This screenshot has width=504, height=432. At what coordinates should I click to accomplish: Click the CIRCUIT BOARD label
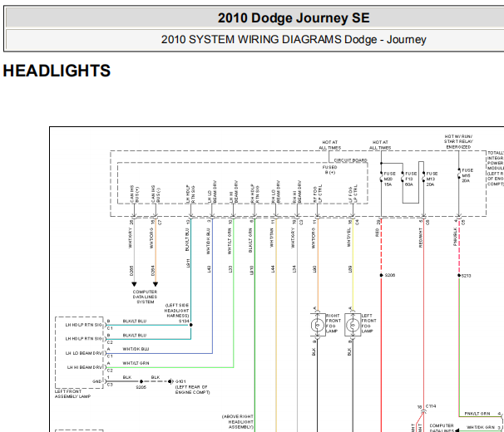click(350, 160)
